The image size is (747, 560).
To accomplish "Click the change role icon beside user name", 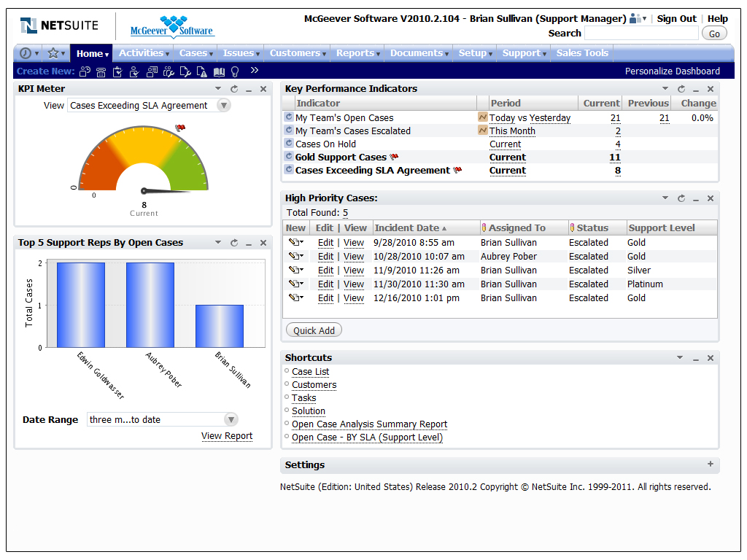I will point(638,19).
